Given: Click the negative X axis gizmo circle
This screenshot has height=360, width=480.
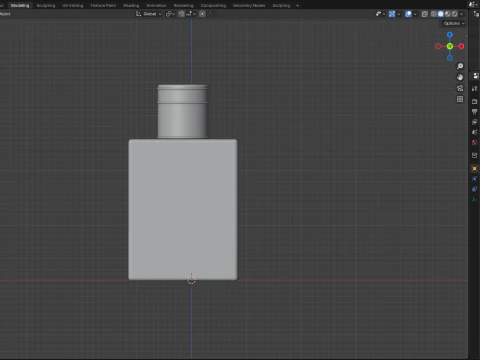Looking at the screenshot, I should [x=438, y=46].
